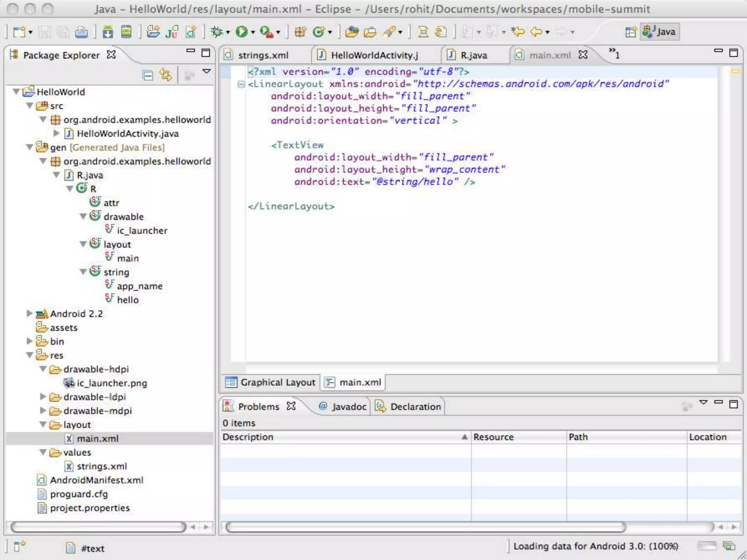Collapse the src folder node
Image resolution: width=747 pixels, height=560 pixels.
30,106
